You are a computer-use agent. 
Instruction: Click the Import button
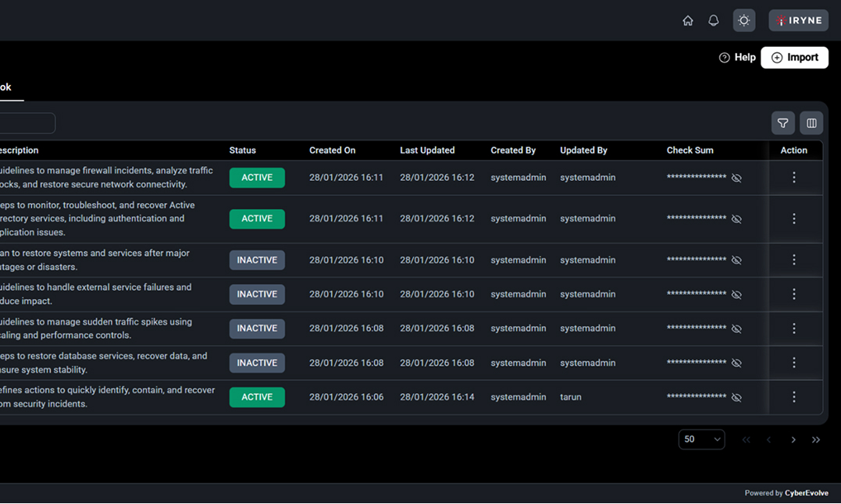pos(794,58)
